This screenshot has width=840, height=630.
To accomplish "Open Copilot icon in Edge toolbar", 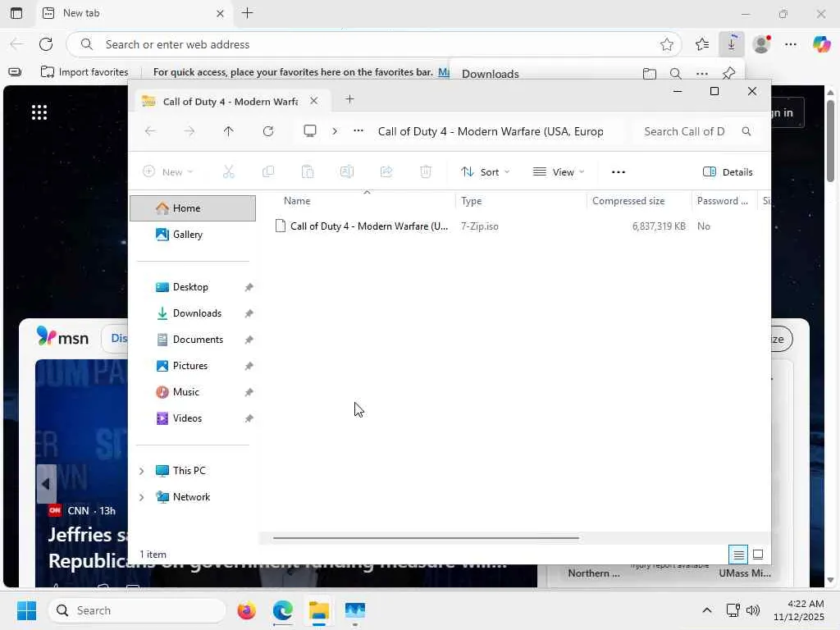I will click(821, 44).
